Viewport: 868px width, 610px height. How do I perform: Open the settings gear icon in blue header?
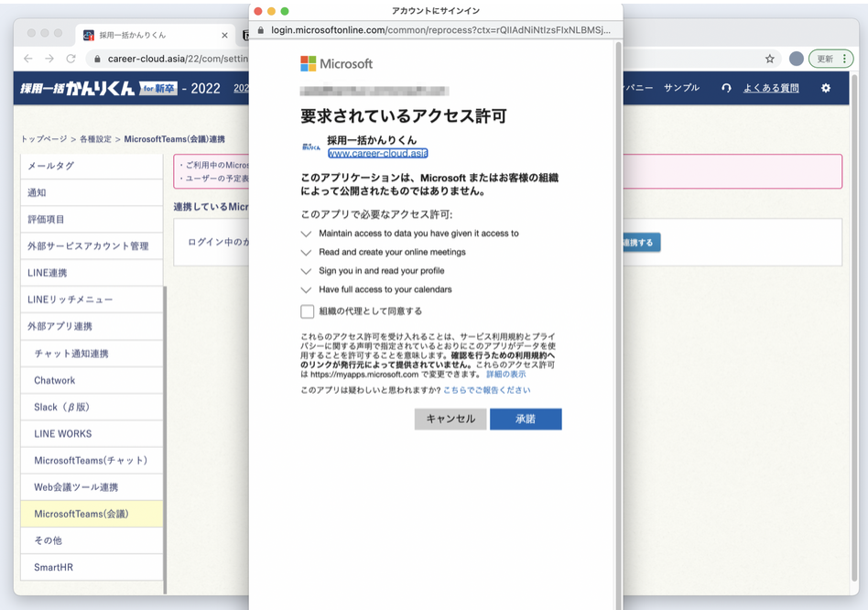825,88
